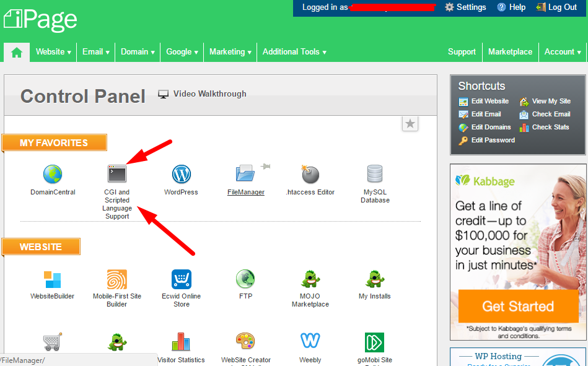Open the DomainCentral globe icon
This screenshot has width=588, height=366.
(53, 174)
